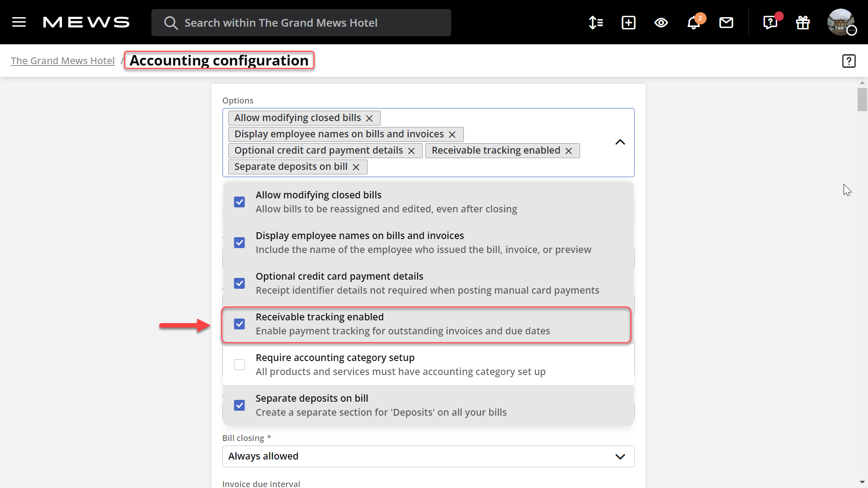
Task: Click the eye view icon in header
Action: click(661, 23)
